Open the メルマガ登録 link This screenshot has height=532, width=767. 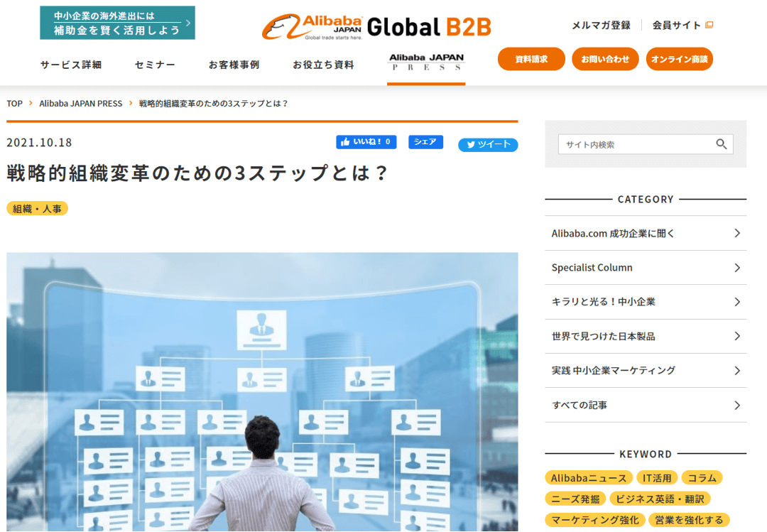click(x=601, y=25)
